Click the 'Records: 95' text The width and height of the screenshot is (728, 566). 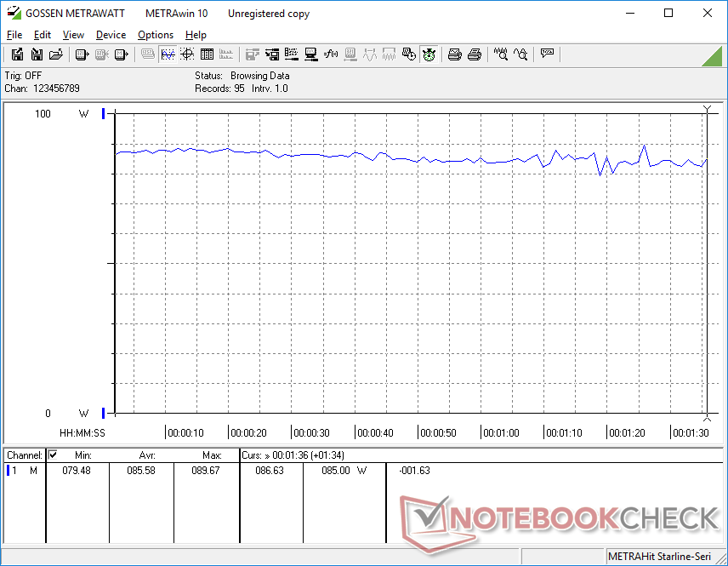pyautogui.click(x=219, y=89)
